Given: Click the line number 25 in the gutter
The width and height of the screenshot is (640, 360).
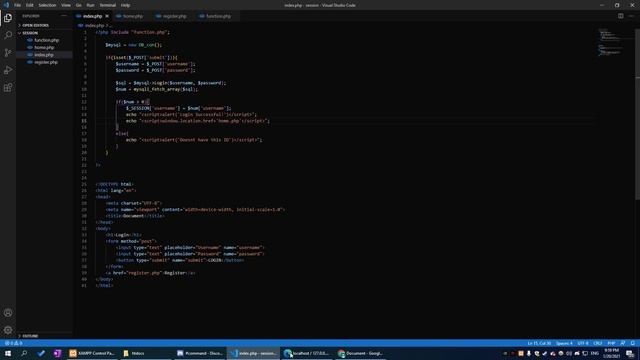Looking at the screenshot, I should point(84,184).
